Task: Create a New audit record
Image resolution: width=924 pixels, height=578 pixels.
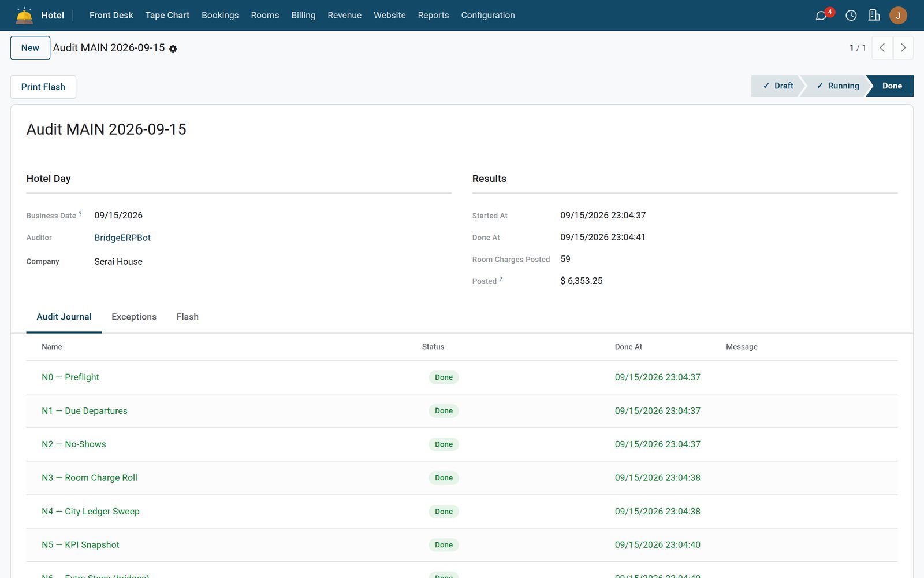Action: click(x=30, y=48)
